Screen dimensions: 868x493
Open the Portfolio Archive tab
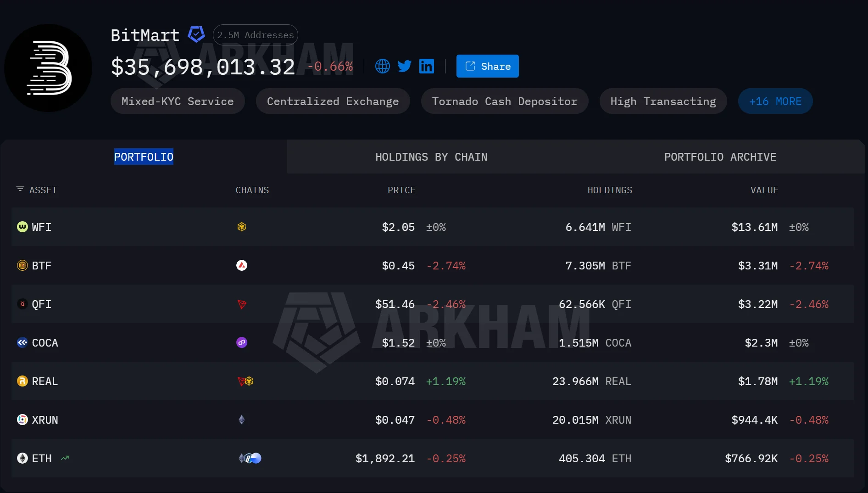coord(720,157)
